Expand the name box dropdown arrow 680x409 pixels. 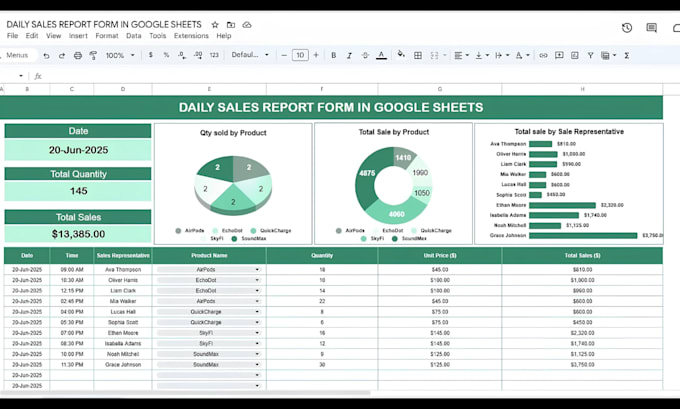coord(21,76)
